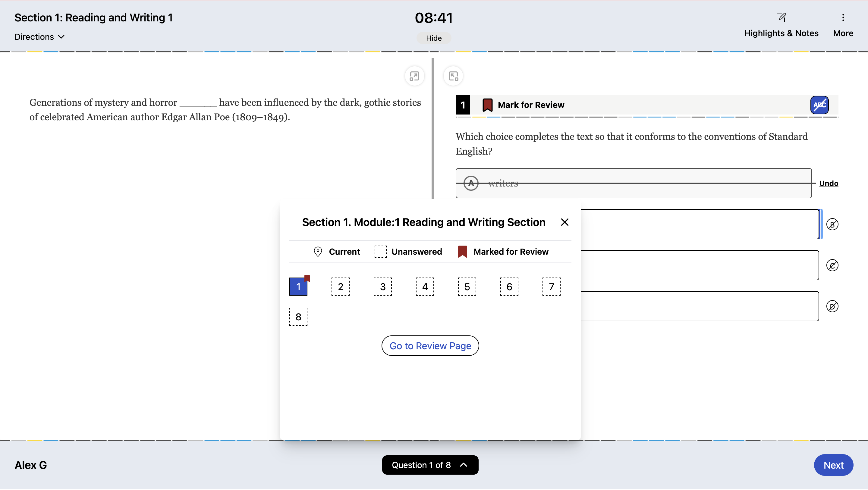The image size is (868, 490).
Task: Cross out answer choice B
Action: click(832, 225)
